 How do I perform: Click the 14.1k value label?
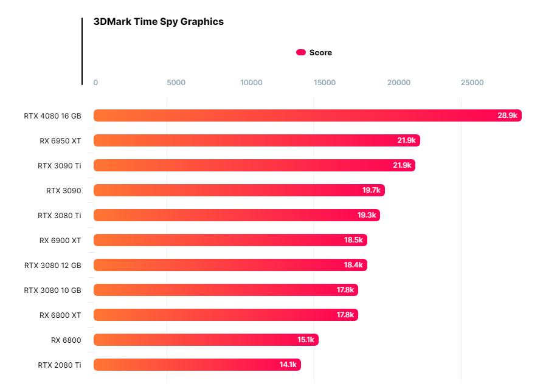coord(288,365)
